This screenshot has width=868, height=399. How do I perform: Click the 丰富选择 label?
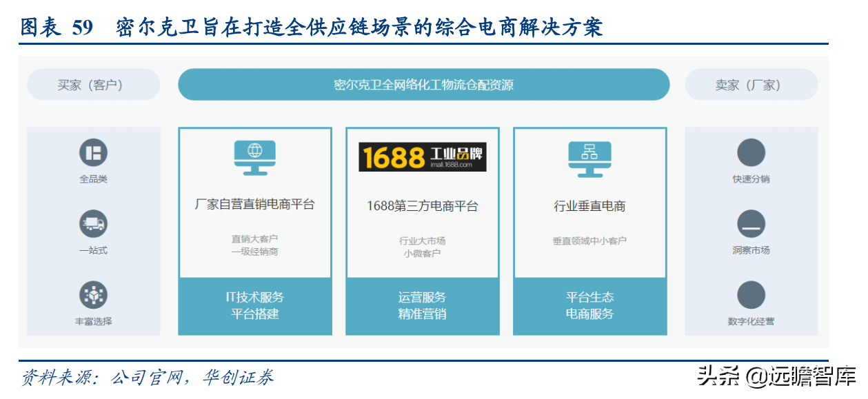click(93, 321)
